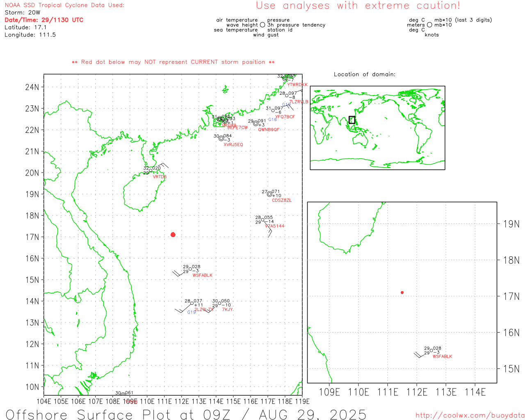Viewport: 525px width, 420px height.
Task: Click the 'air temperature' legend label
Action: [237, 20]
